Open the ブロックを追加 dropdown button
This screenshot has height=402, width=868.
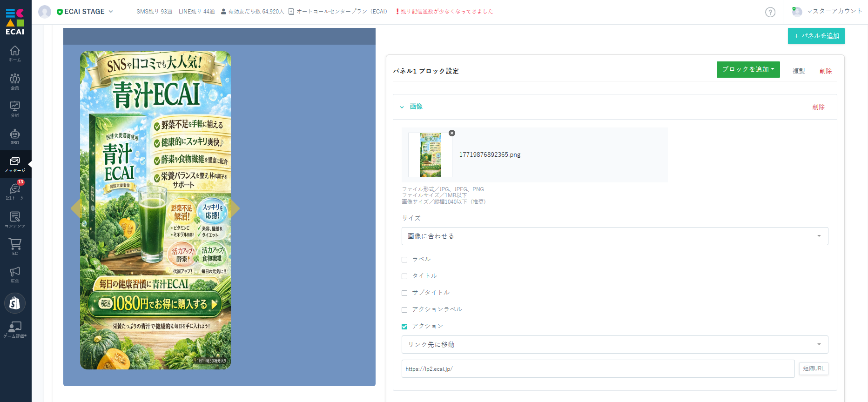(x=748, y=69)
